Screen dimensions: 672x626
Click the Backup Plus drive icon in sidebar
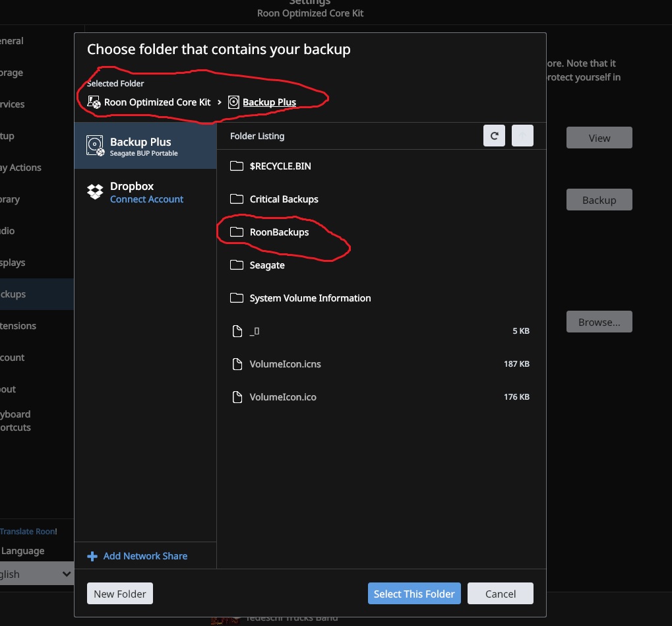pos(95,146)
